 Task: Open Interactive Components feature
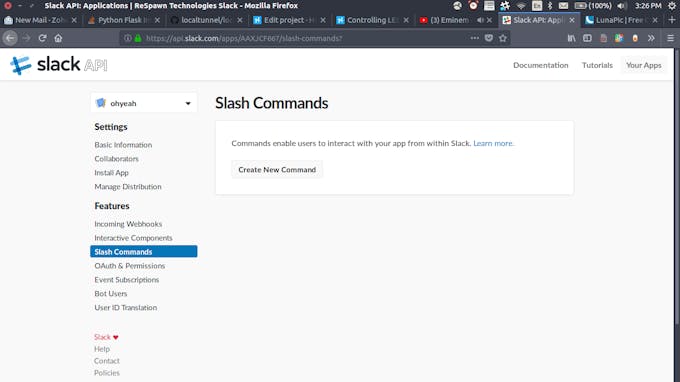coord(133,238)
